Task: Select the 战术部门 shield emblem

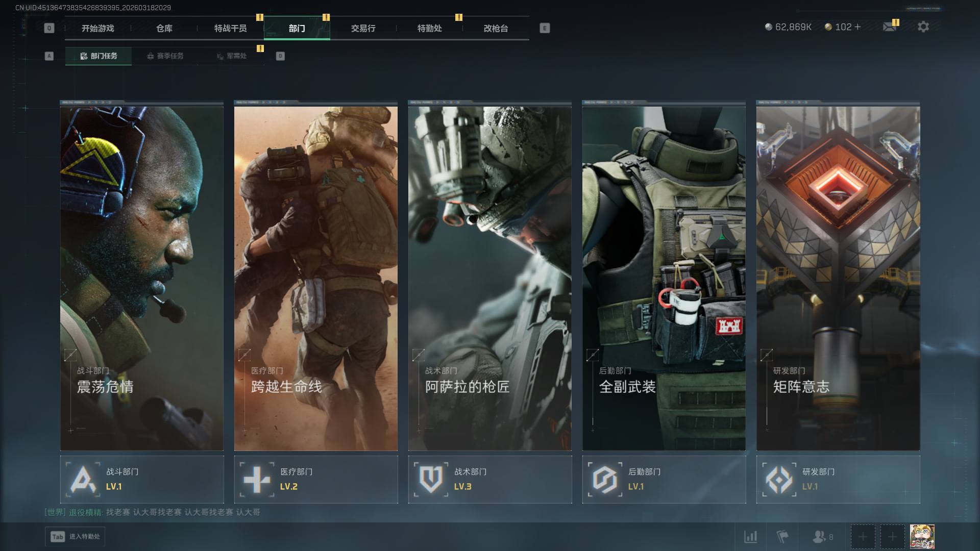Action: pyautogui.click(x=431, y=480)
